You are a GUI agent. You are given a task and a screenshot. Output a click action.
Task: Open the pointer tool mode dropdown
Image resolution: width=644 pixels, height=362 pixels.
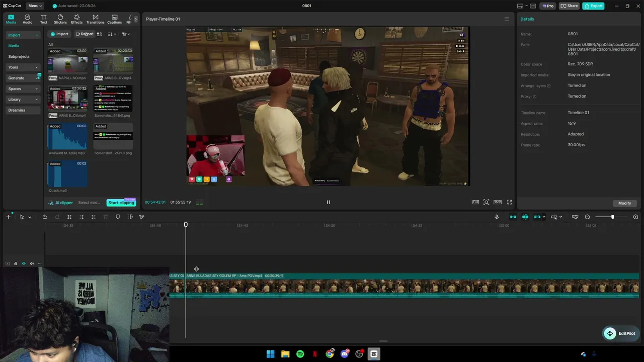[30, 217]
